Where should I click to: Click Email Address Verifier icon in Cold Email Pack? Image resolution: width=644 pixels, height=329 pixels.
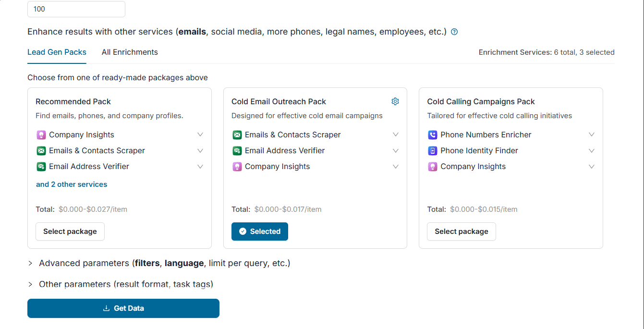point(237,151)
